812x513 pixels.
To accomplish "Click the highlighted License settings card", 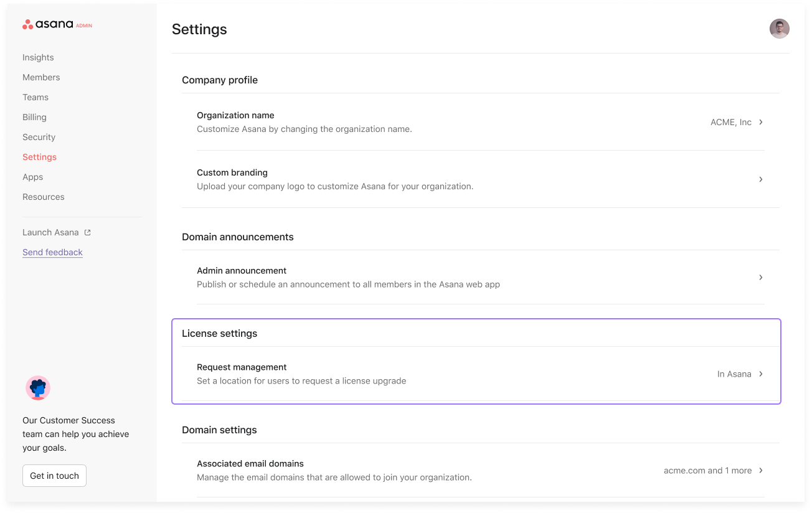I will pos(476,361).
